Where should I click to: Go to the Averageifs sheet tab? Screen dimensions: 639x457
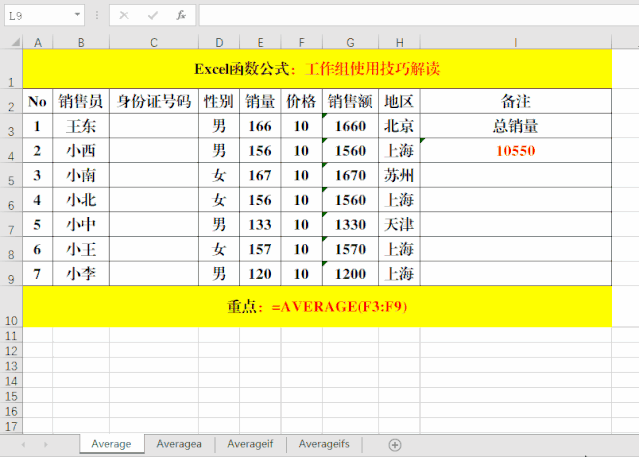click(324, 444)
